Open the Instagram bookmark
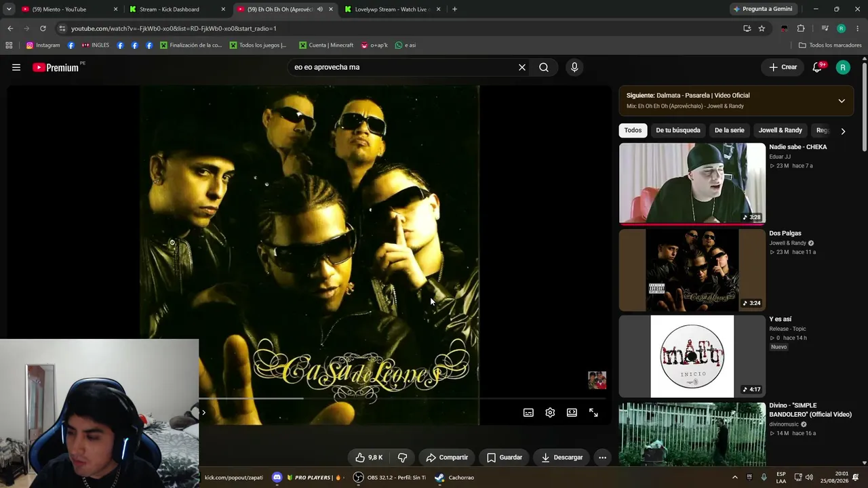This screenshot has height=488, width=868. pyautogui.click(x=43, y=45)
